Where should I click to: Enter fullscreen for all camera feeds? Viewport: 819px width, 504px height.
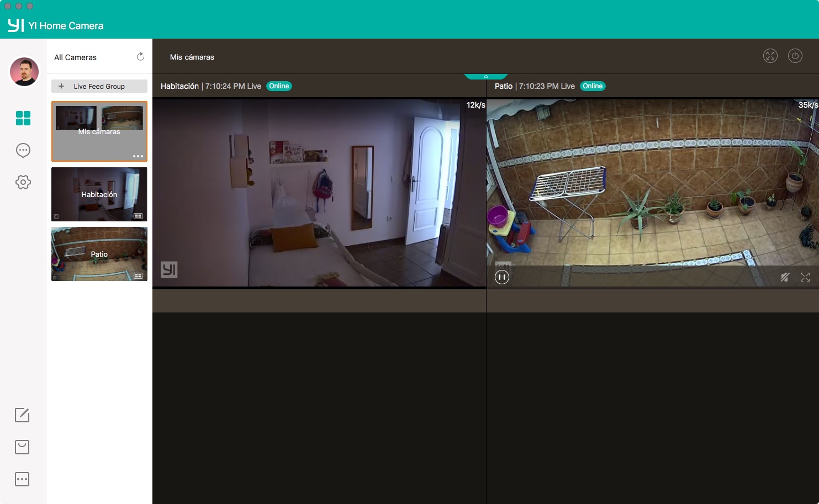pyautogui.click(x=770, y=56)
